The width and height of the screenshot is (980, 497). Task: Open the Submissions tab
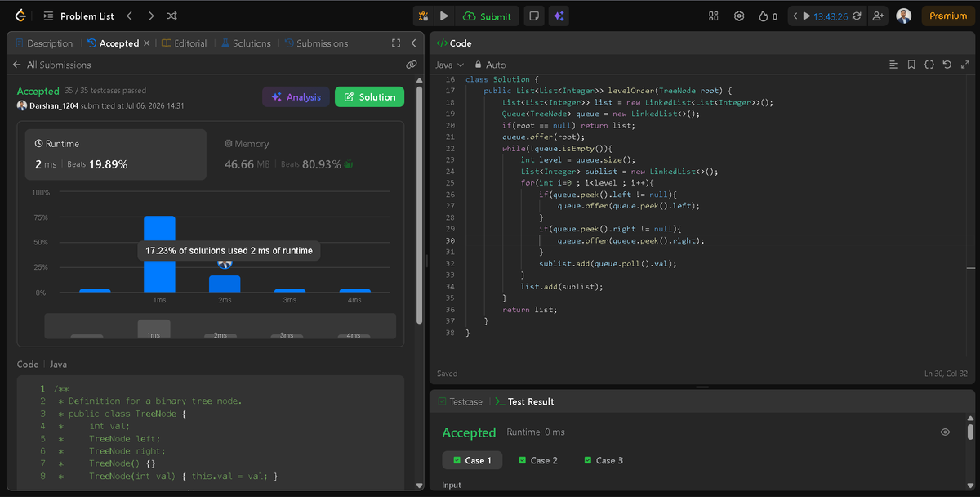316,43
